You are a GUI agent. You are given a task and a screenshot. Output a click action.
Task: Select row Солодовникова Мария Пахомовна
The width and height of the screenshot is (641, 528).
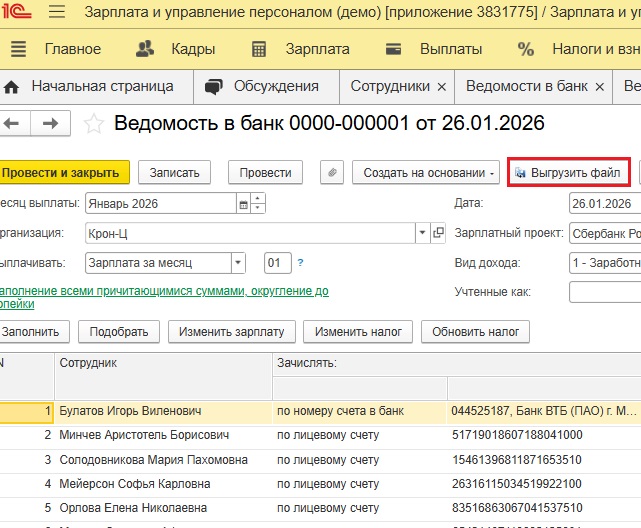pos(320,460)
